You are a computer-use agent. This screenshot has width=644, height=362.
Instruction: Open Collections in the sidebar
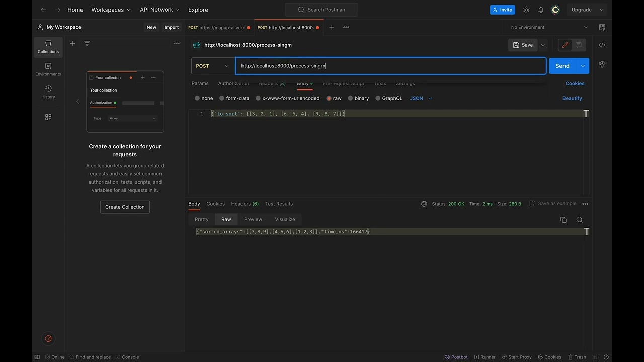point(48,47)
